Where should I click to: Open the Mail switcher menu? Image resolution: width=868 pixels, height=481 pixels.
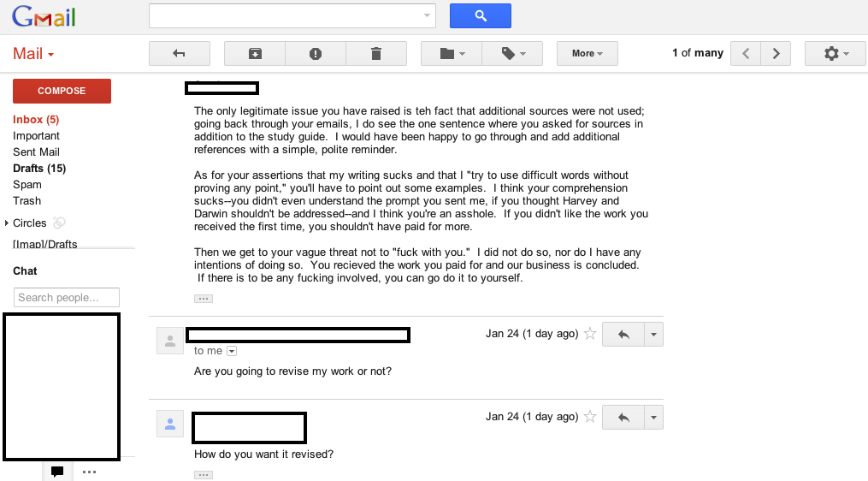coord(33,54)
